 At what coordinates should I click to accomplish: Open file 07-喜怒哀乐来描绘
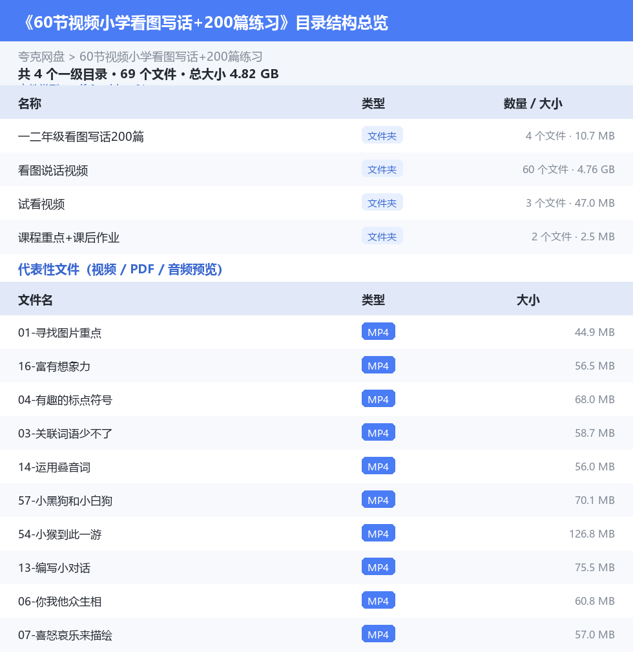(65, 635)
